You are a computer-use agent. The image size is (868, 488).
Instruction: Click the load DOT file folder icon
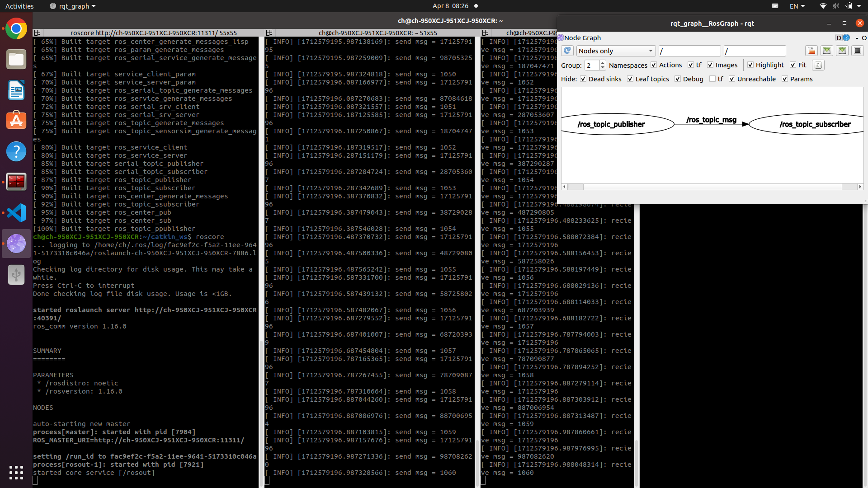[811, 51]
